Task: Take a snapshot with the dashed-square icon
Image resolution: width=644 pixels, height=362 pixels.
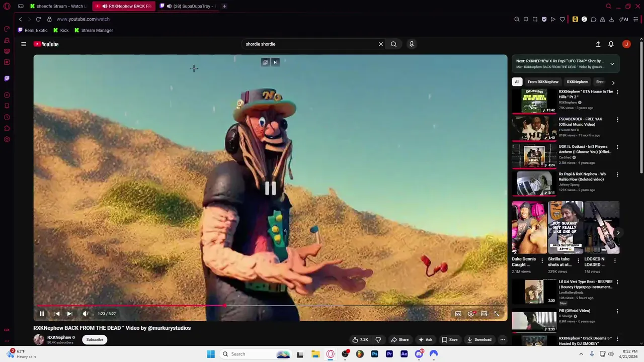Action: [x=535, y=19]
